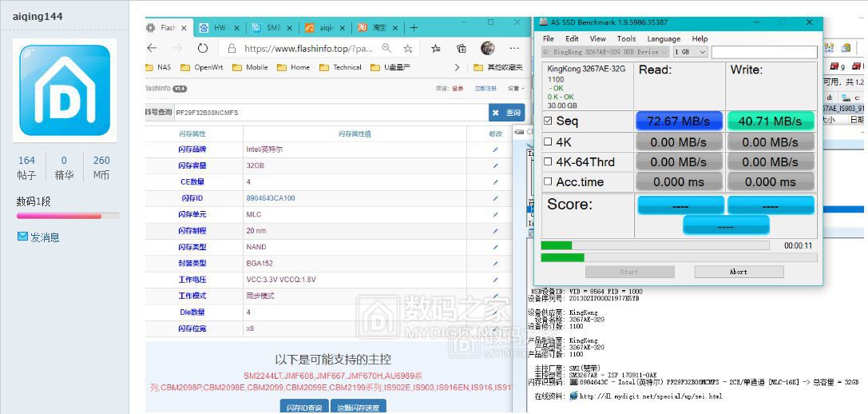The image size is (868, 414).
Task: Open the browser Favorites list icon
Action: coord(435,48)
